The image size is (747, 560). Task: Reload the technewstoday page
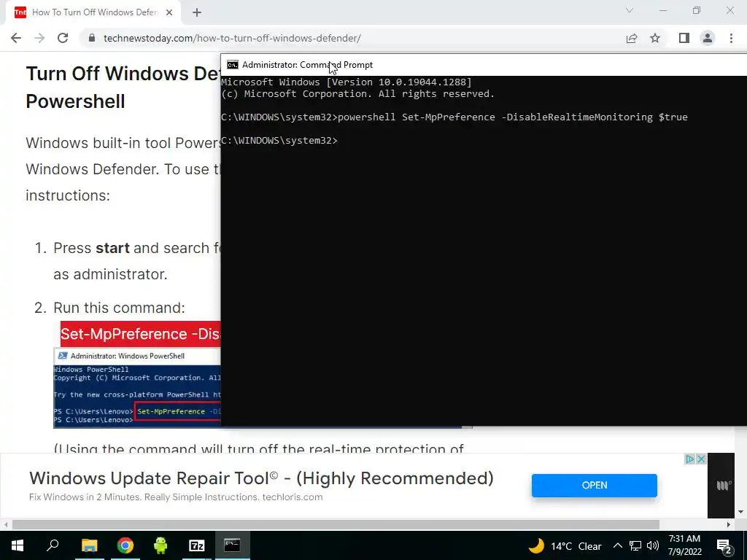click(x=63, y=38)
